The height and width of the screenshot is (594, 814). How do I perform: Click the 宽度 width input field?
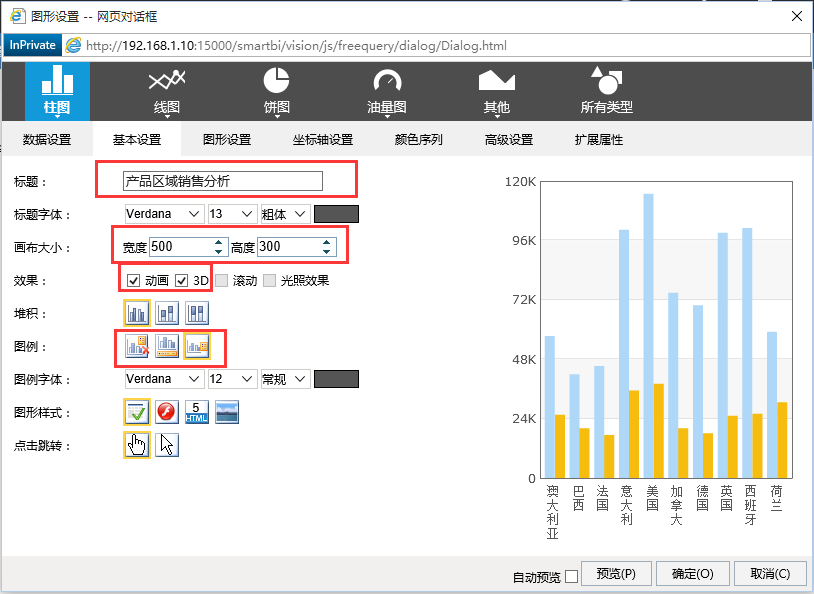tap(188, 247)
